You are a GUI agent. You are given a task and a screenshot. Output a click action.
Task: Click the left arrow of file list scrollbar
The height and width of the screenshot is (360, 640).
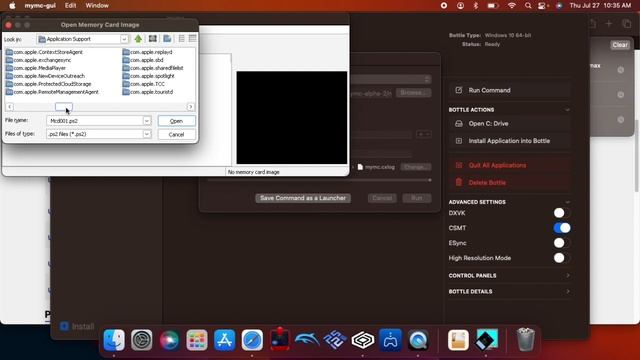coord(9,107)
